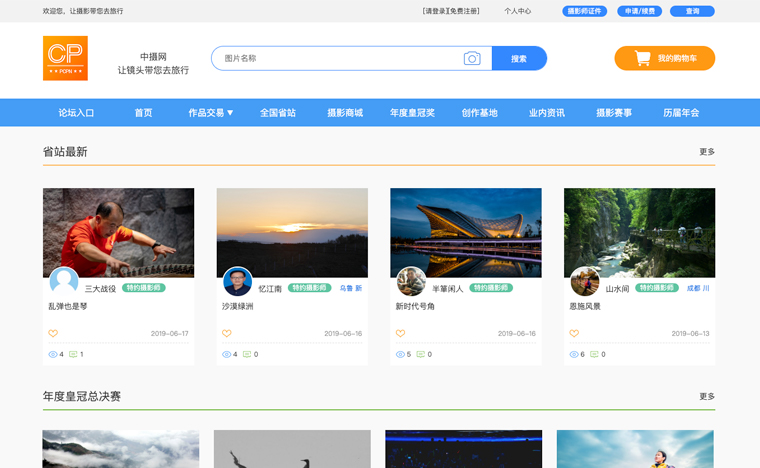This screenshot has width=760, height=468.
Task: Click the camera icon in search box
Action: tap(472, 59)
